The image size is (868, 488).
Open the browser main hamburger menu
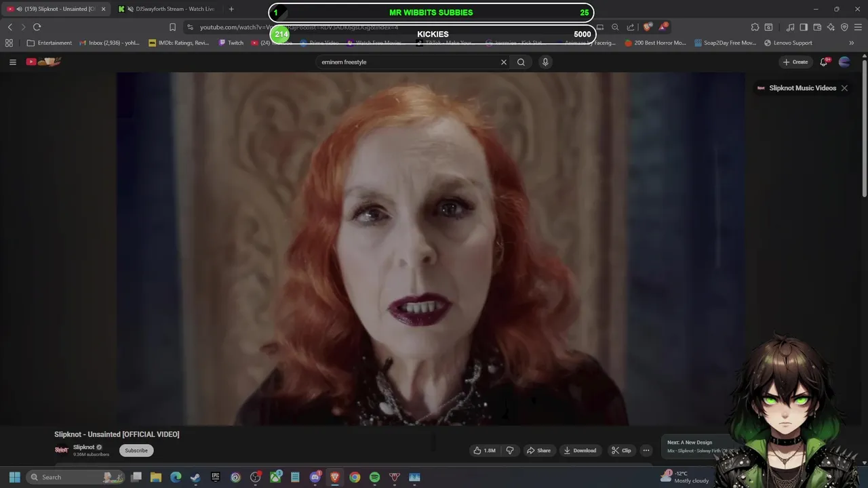858,27
